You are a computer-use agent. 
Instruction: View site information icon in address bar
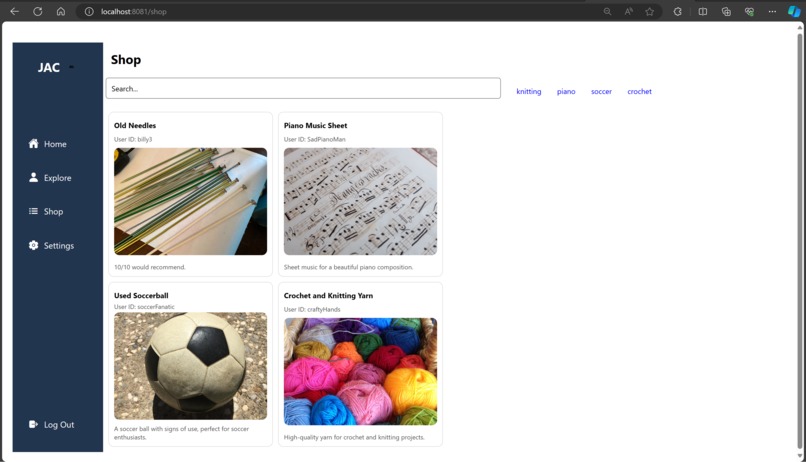point(89,11)
